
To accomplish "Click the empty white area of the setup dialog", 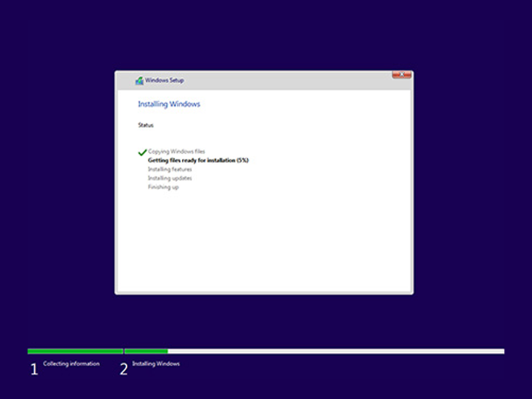I will [265, 239].
